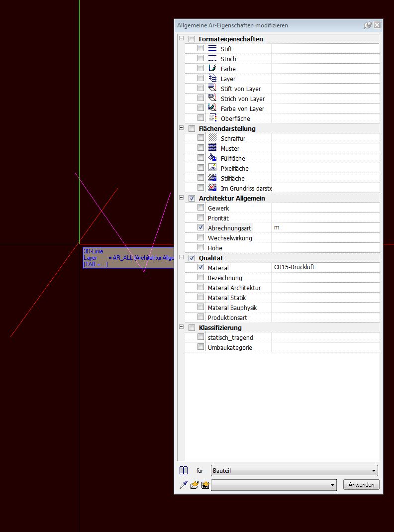Enable the Layer checkbox
394x532 pixels.
[x=200, y=78]
